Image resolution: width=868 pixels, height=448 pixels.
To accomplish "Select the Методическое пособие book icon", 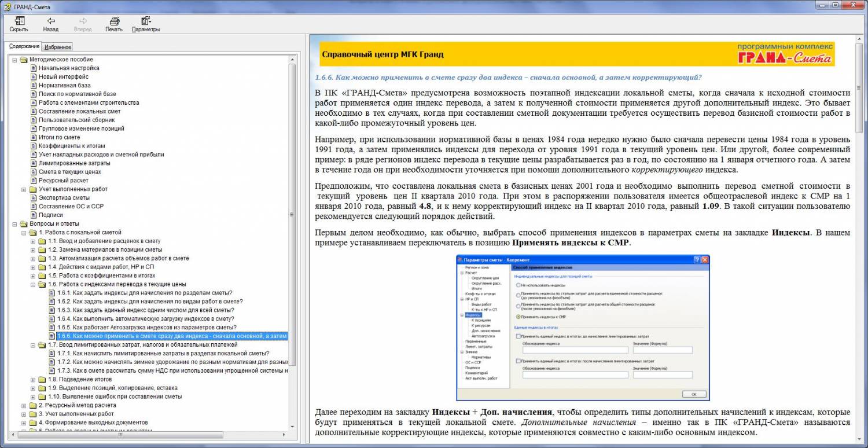I will click(24, 60).
